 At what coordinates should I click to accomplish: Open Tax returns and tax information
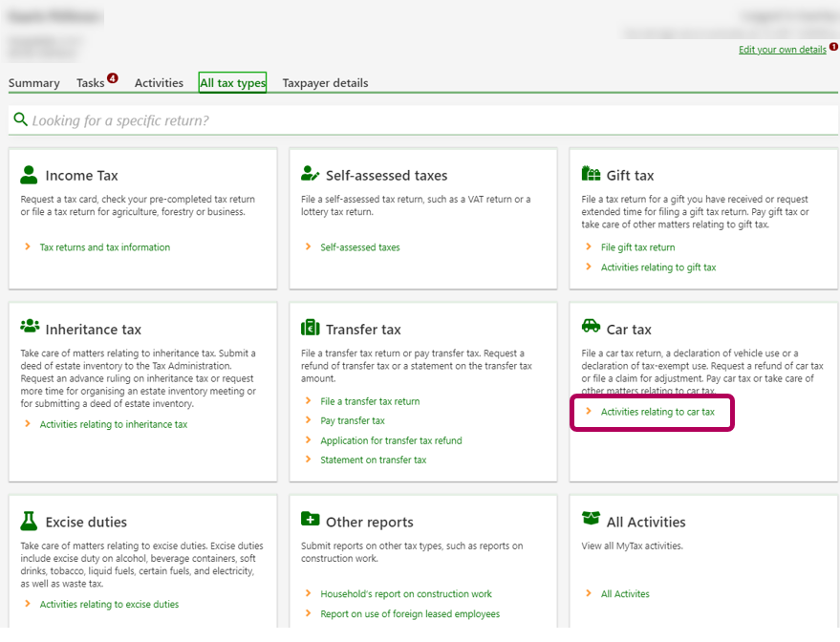tap(105, 247)
